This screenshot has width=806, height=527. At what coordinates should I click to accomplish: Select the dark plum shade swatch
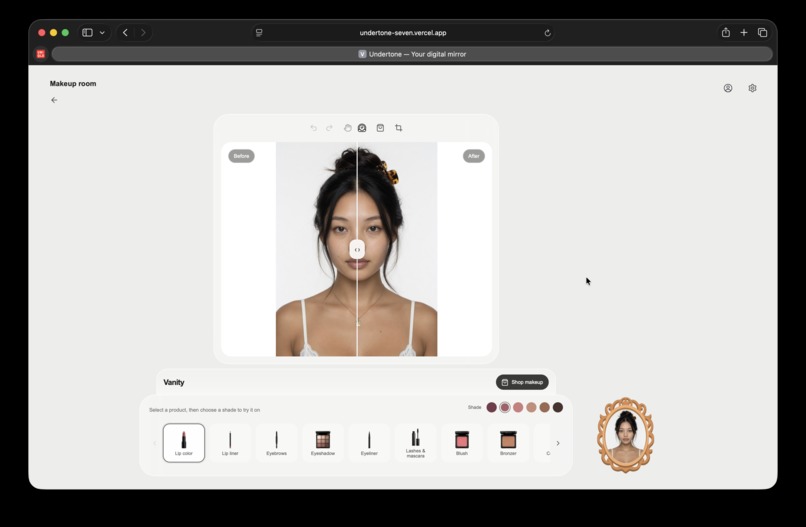pos(491,407)
